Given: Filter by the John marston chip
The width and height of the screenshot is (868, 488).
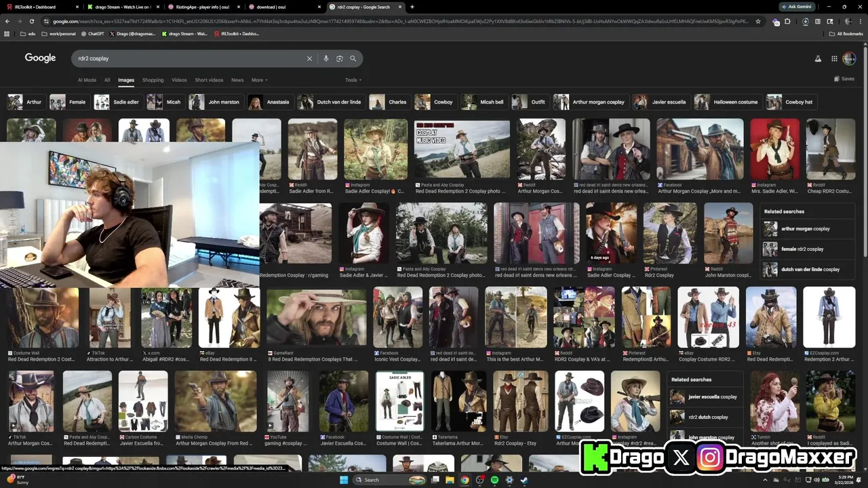Looking at the screenshot, I should pos(215,102).
